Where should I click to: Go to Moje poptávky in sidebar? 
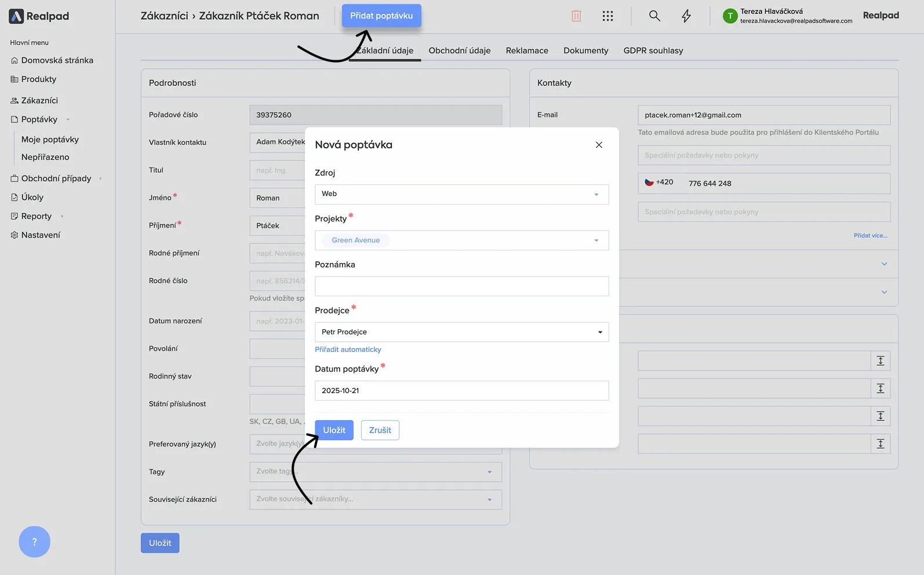tap(50, 140)
